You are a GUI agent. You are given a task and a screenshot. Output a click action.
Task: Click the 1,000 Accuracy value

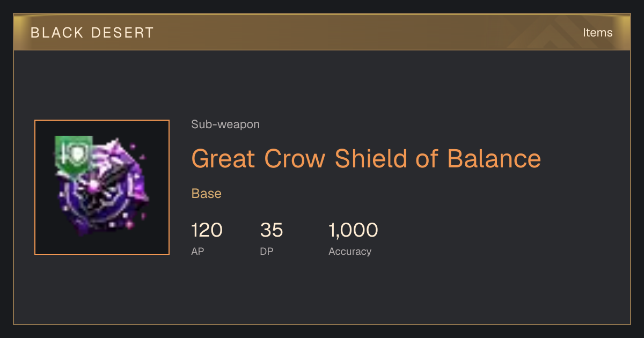click(353, 230)
